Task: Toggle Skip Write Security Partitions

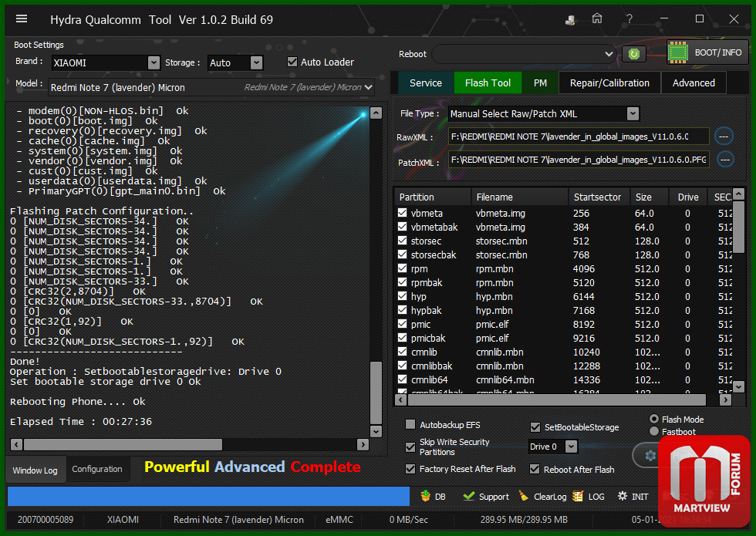Action: pos(410,447)
